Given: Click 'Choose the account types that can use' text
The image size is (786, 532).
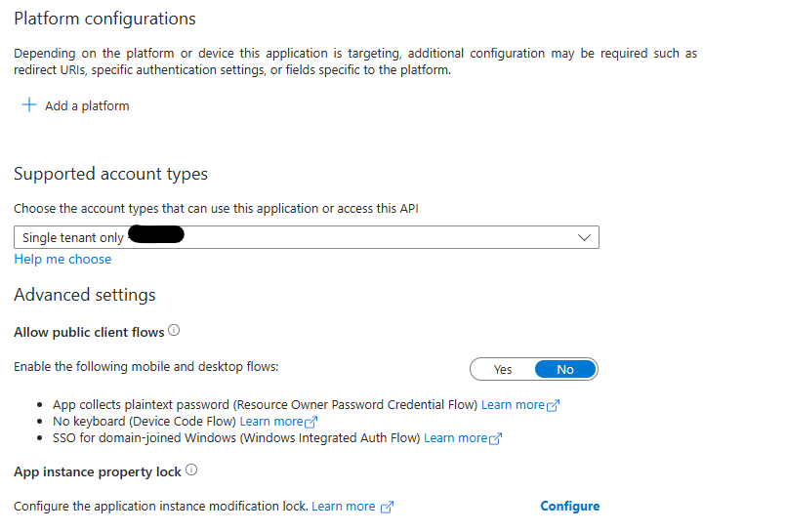Looking at the screenshot, I should [x=216, y=208].
